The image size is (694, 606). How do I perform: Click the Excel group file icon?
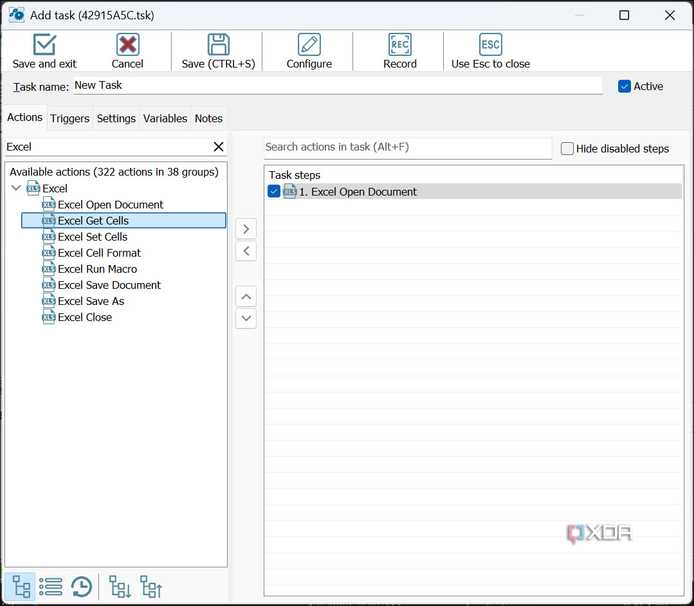coord(33,188)
